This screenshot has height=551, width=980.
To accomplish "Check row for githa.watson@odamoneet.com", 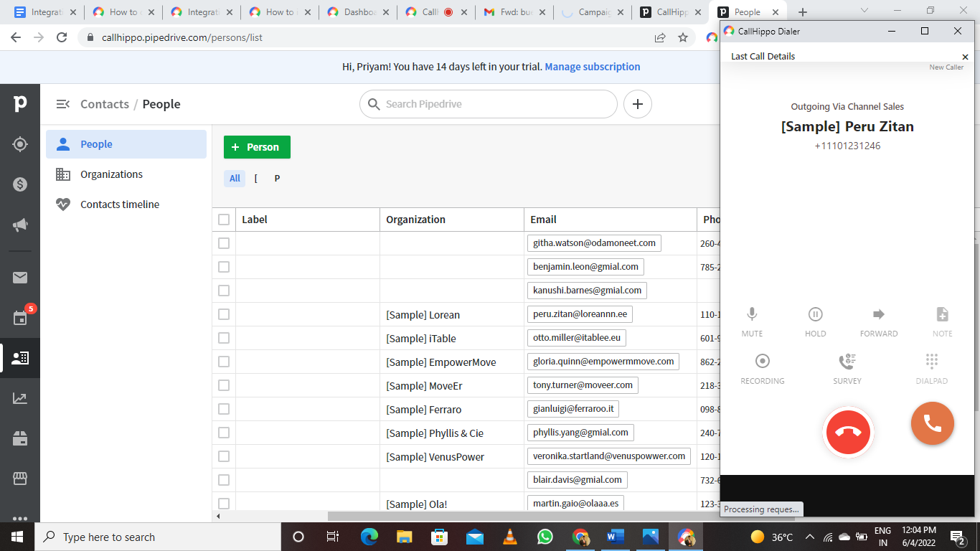I will click(224, 243).
